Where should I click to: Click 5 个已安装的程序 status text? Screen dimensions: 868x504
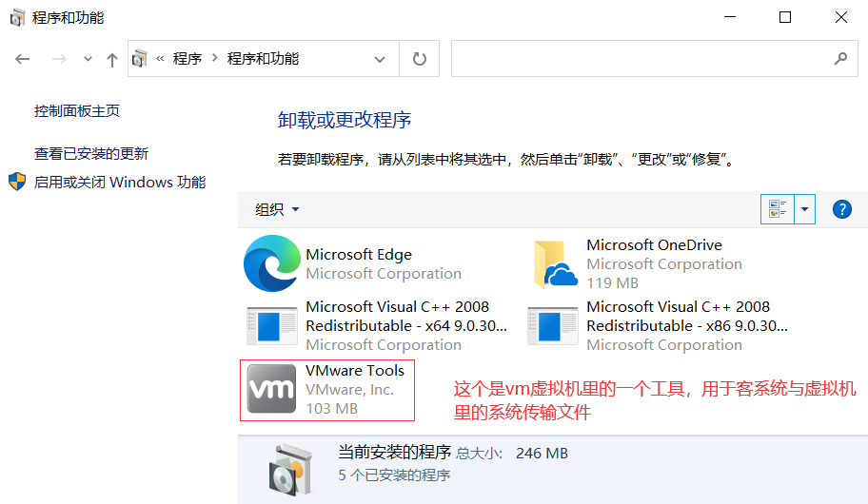(x=394, y=475)
